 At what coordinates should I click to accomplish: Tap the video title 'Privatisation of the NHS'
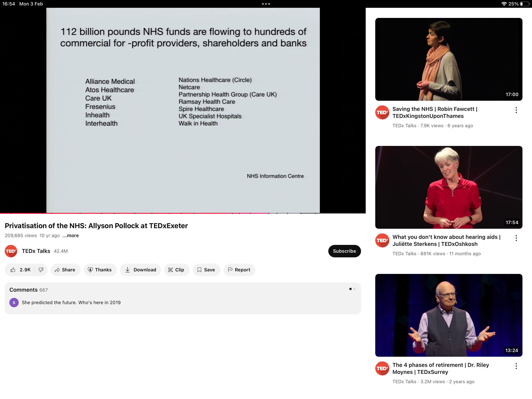[96, 226]
